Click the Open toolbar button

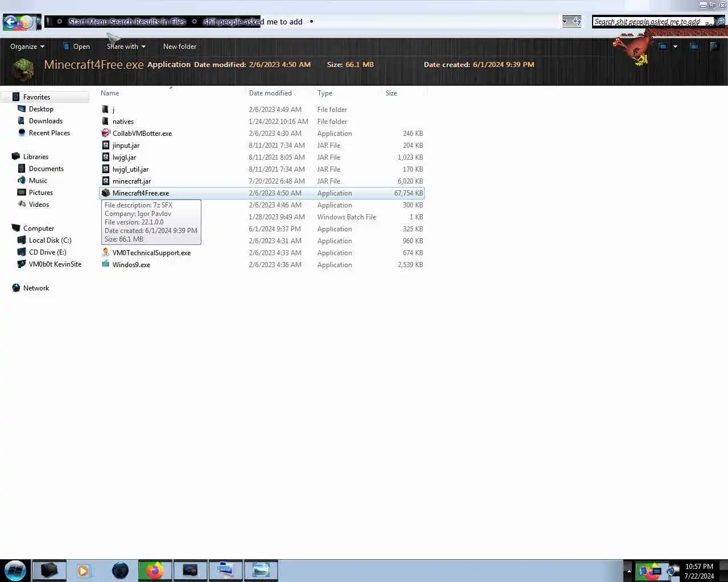pyautogui.click(x=76, y=47)
